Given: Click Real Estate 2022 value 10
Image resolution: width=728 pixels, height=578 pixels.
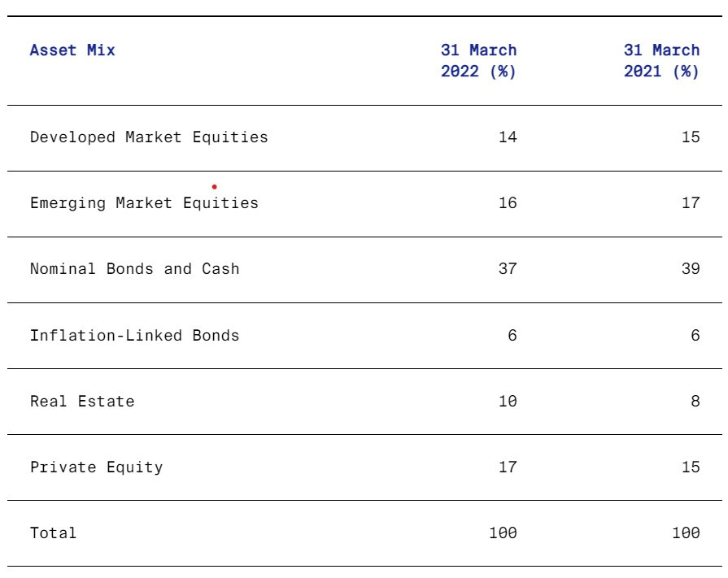Looking at the screenshot, I should tap(508, 401).
